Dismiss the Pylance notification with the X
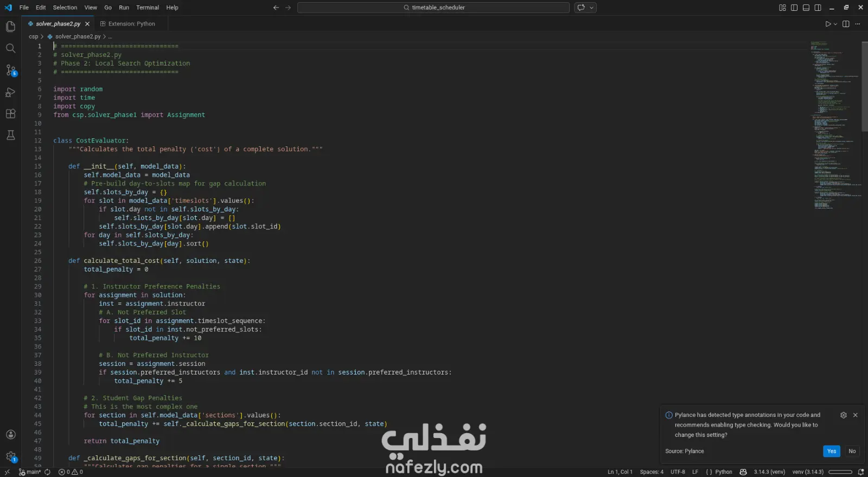The height and width of the screenshot is (477, 868). click(856, 415)
